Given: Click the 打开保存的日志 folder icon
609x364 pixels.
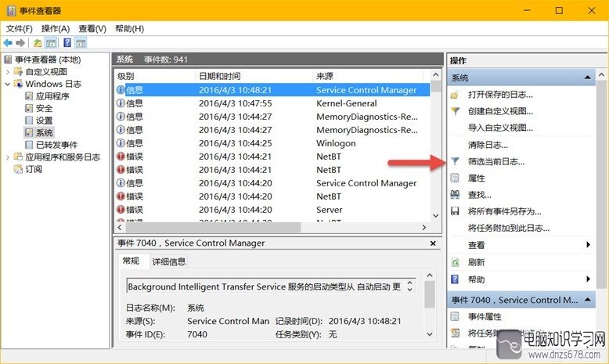Looking at the screenshot, I should [456, 96].
